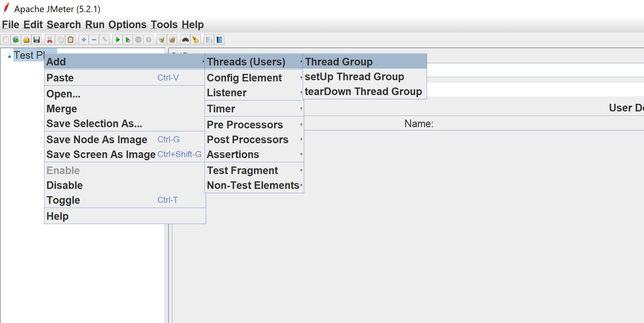This screenshot has height=323, width=644.
Task: Click the Name: column header
Action: tap(419, 124)
